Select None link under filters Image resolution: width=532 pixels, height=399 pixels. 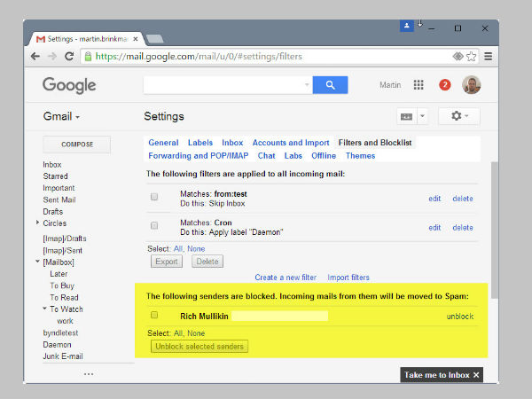click(x=196, y=249)
